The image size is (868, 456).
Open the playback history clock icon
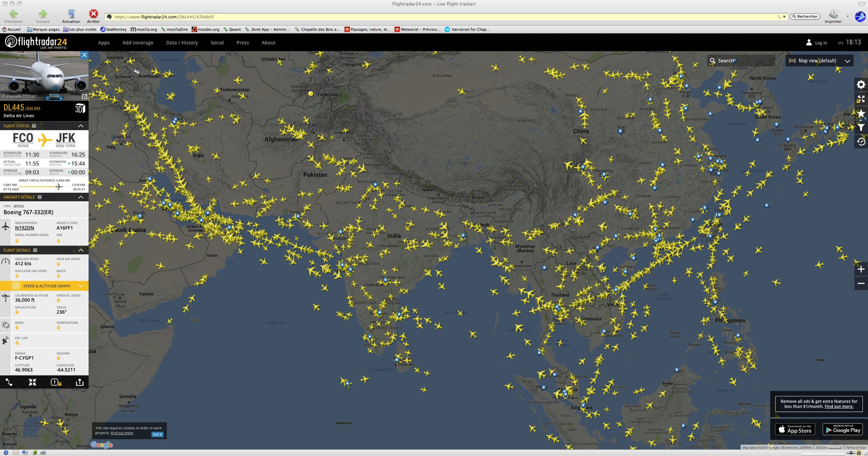(861, 141)
